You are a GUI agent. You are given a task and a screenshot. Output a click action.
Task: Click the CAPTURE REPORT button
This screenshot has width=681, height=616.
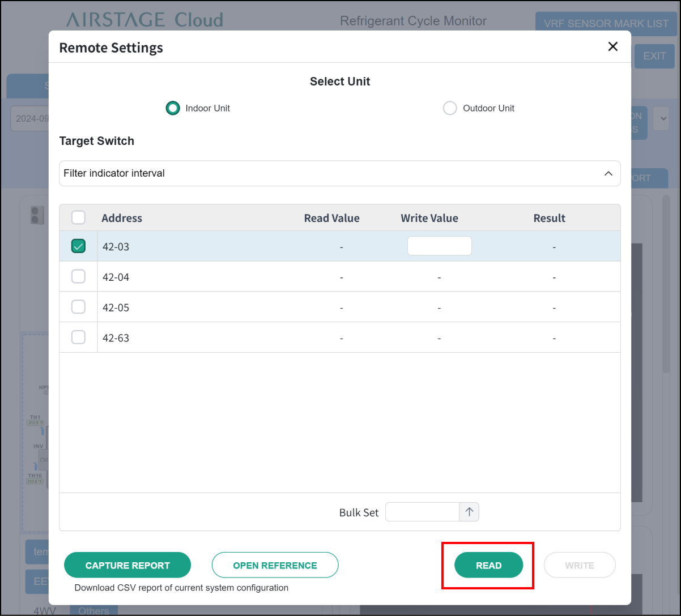tap(127, 565)
